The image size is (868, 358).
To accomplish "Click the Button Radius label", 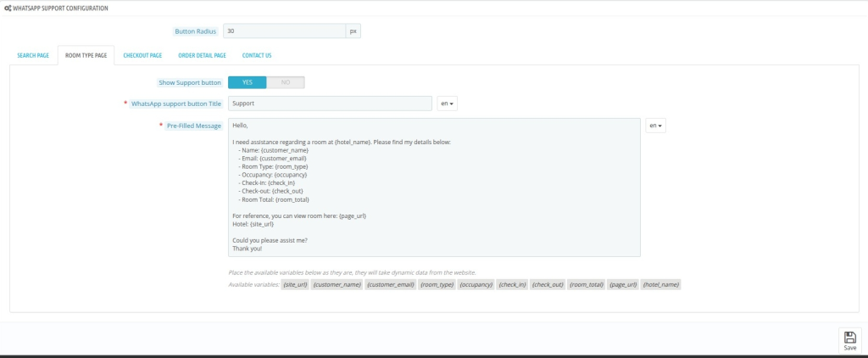I will coord(196,31).
